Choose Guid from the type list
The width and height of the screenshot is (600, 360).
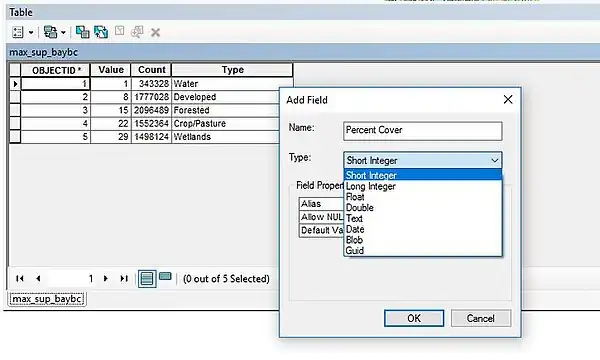click(423, 251)
